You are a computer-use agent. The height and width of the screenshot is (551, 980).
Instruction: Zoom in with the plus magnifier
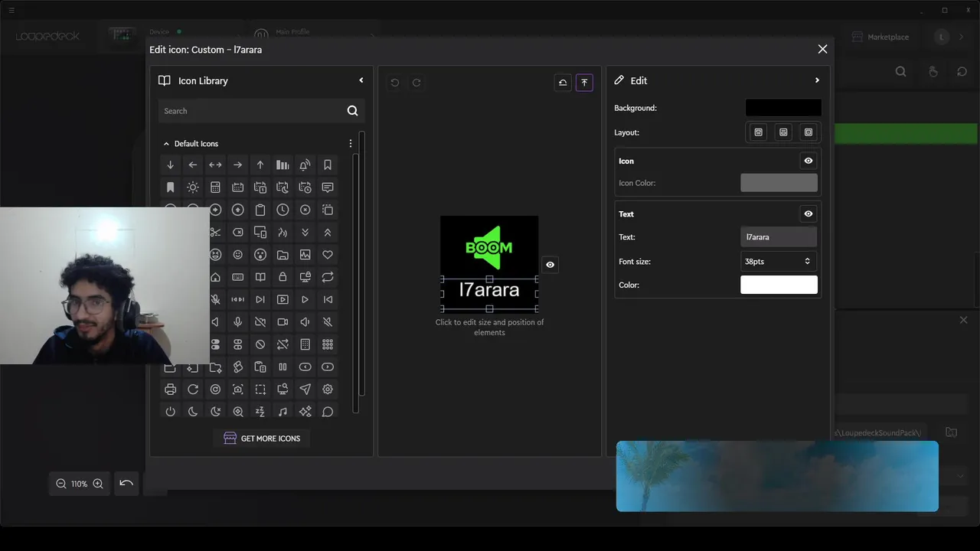click(98, 484)
